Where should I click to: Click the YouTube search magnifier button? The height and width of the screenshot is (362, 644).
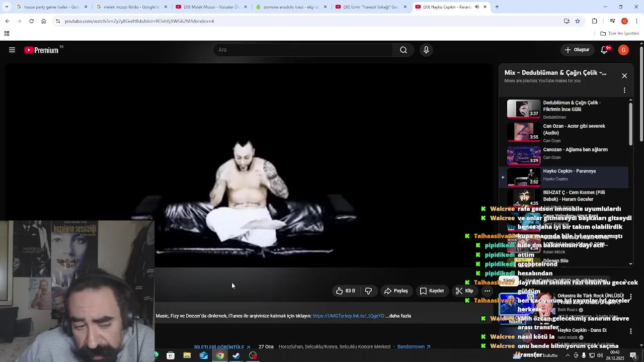pyautogui.click(x=404, y=50)
